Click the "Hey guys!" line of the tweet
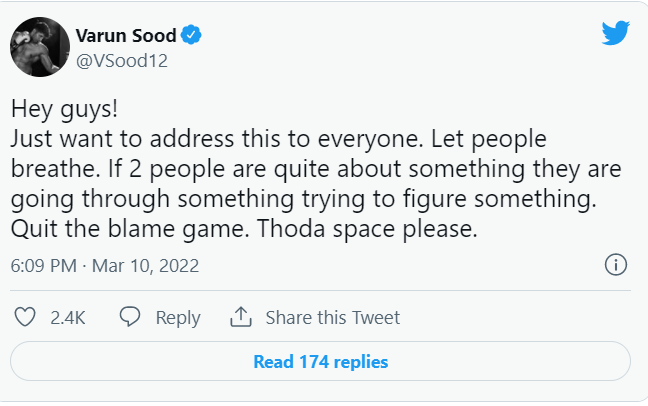 pos(62,107)
